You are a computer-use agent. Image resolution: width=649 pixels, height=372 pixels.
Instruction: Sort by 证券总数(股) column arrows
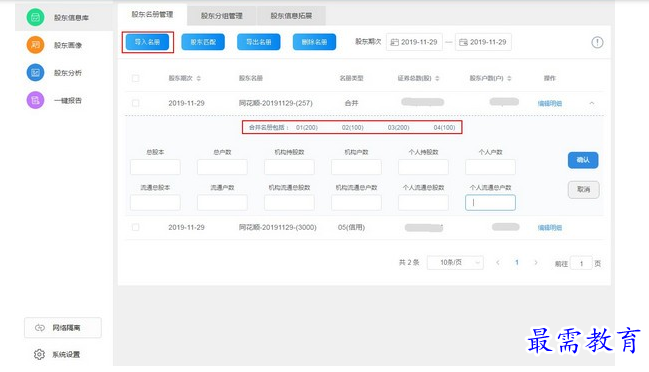tap(437, 78)
